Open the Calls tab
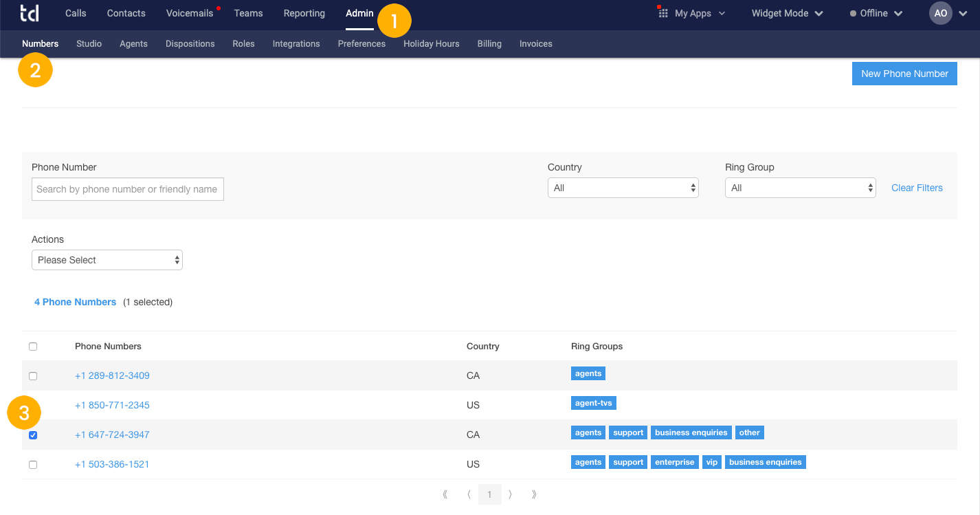 pos(76,13)
